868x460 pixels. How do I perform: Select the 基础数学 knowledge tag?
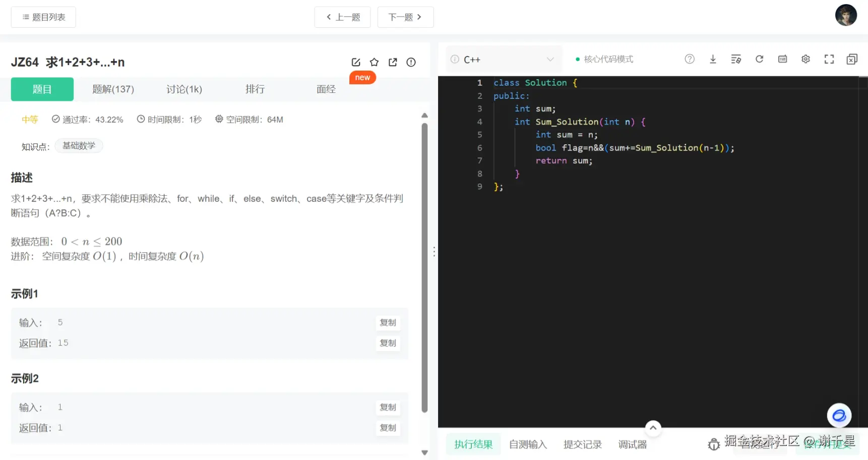pyautogui.click(x=79, y=146)
